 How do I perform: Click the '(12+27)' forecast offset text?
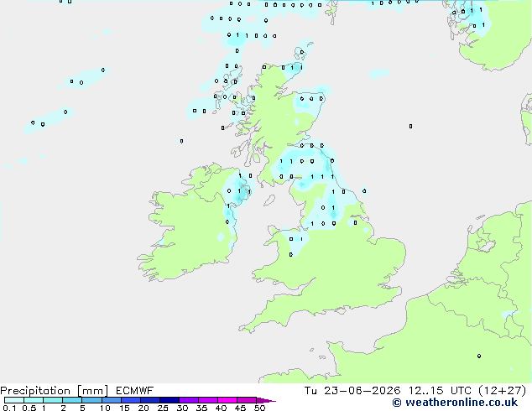pos(502,391)
